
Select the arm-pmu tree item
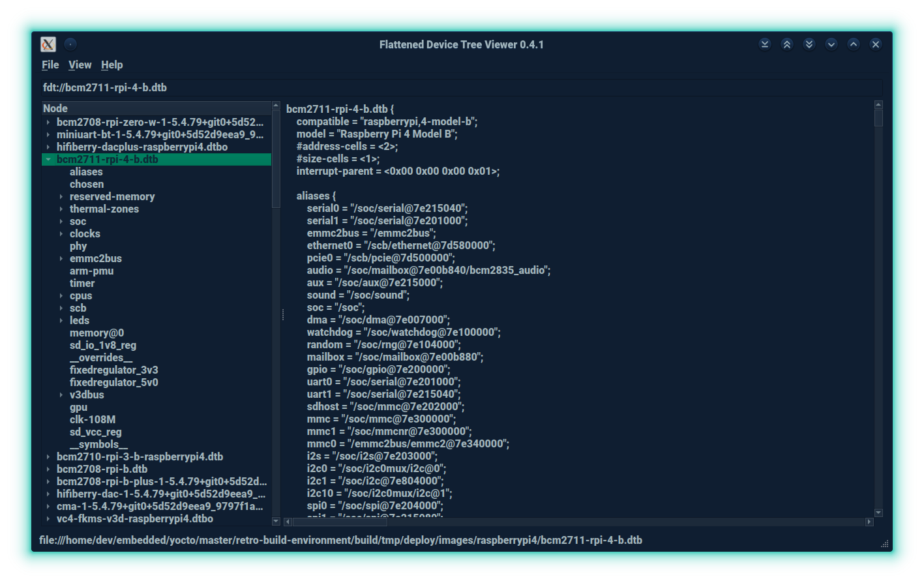[x=91, y=271]
